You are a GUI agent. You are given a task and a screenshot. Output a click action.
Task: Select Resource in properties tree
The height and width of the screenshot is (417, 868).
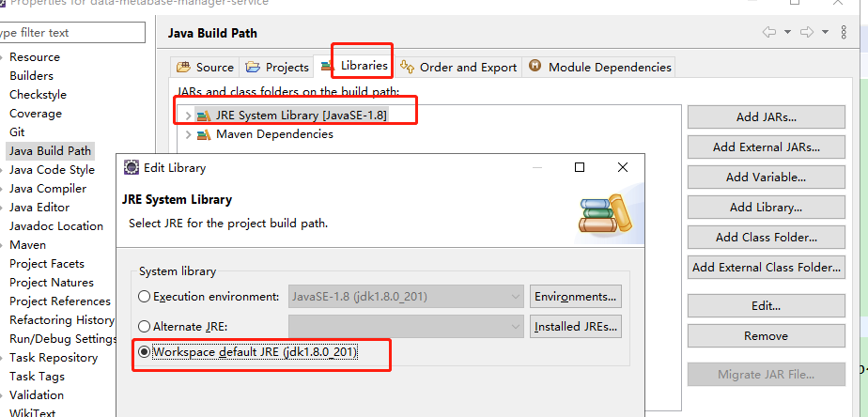(x=35, y=57)
